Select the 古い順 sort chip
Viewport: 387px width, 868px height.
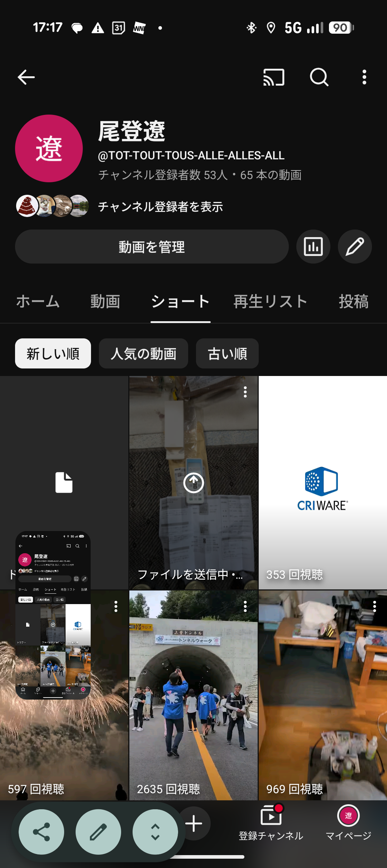coord(227,354)
